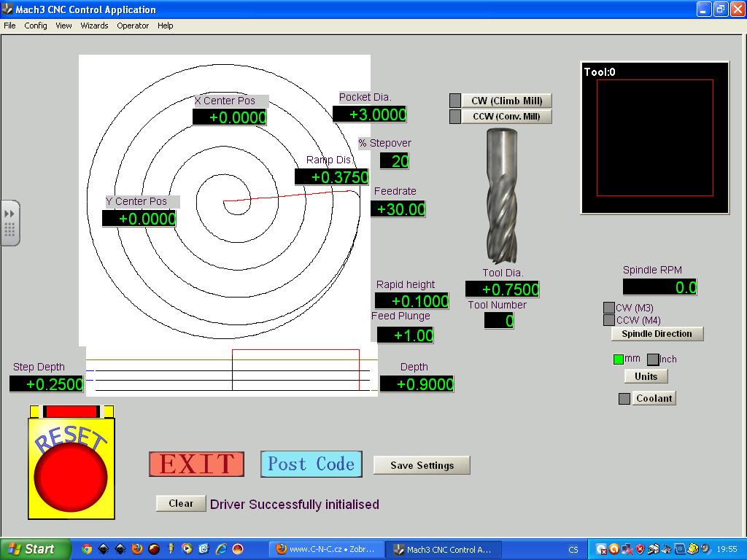This screenshot has width=747, height=560.
Task: Expand the side flyout panel handle
Action: click(x=10, y=222)
